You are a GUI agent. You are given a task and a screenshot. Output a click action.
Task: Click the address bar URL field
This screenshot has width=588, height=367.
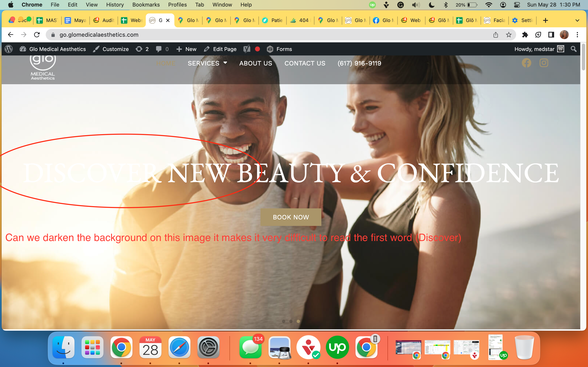coord(272,35)
